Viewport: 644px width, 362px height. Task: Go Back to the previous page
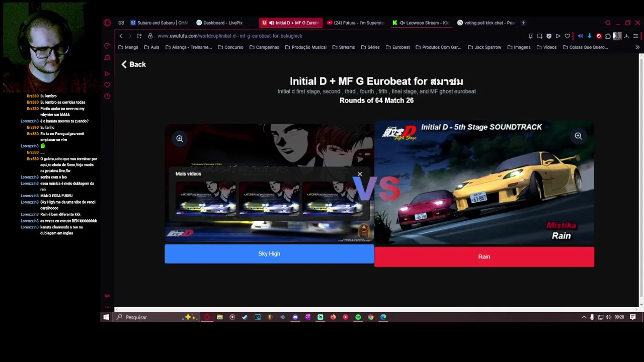(x=133, y=64)
